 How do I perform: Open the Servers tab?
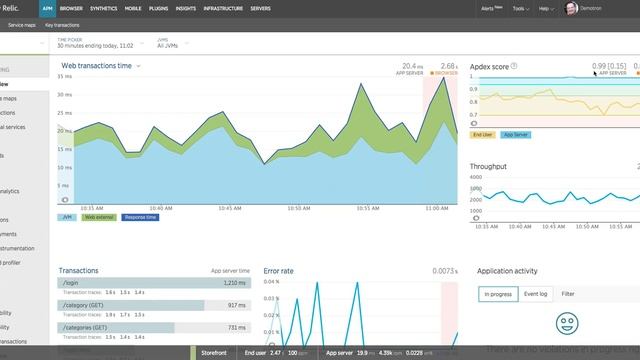coord(260,9)
